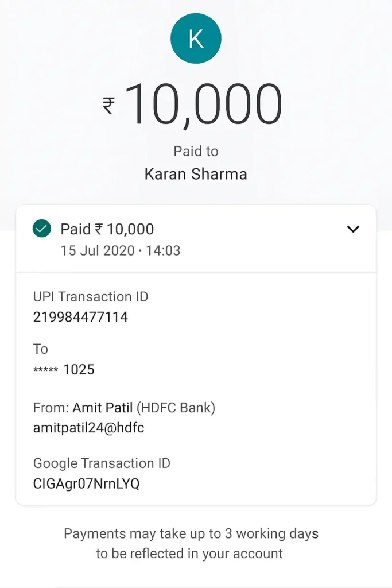
Task: Click the payments disclaimer notice text
Action: pos(196,543)
